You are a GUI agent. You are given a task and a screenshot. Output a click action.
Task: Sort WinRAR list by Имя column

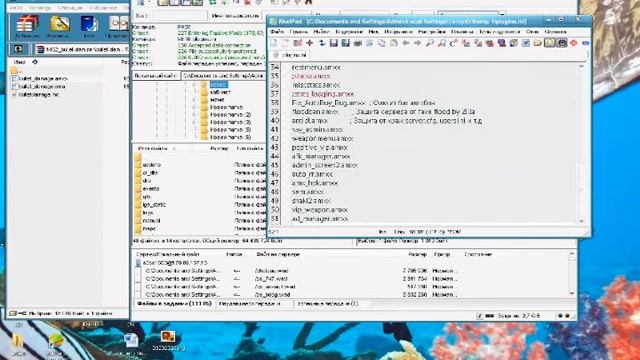pyautogui.click(x=20, y=62)
